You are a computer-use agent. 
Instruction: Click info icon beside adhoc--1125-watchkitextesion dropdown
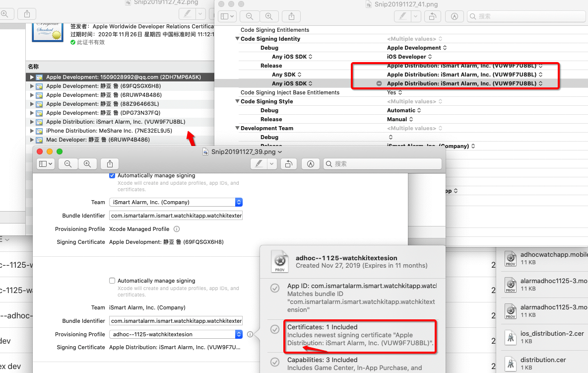tap(250, 334)
